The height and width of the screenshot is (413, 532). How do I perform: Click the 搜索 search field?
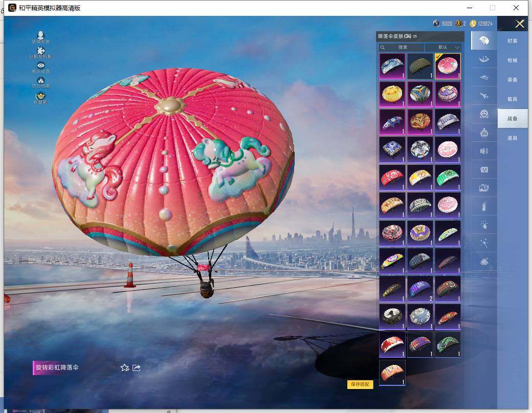click(402, 47)
